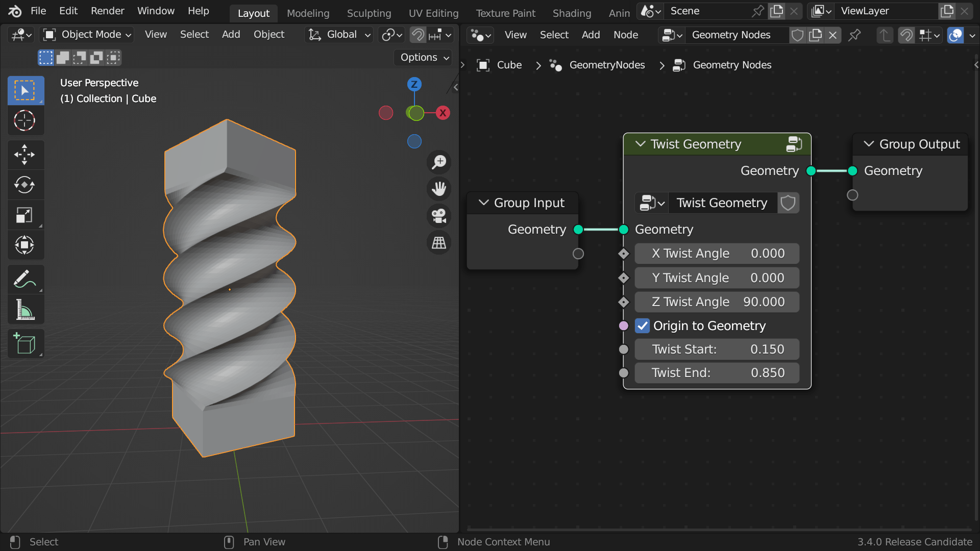The width and height of the screenshot is (980, 551).
Task: Pin the Geometry Nodes editor
Action: [854, 35]
